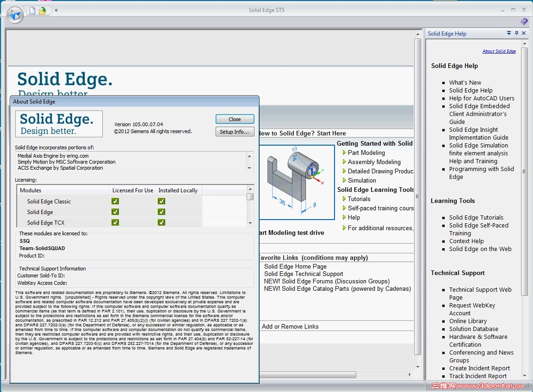The image size is (533, 392).
Task: Open the Solid Edge Help panel options dropdown
Action: click(x=509, y=33)
